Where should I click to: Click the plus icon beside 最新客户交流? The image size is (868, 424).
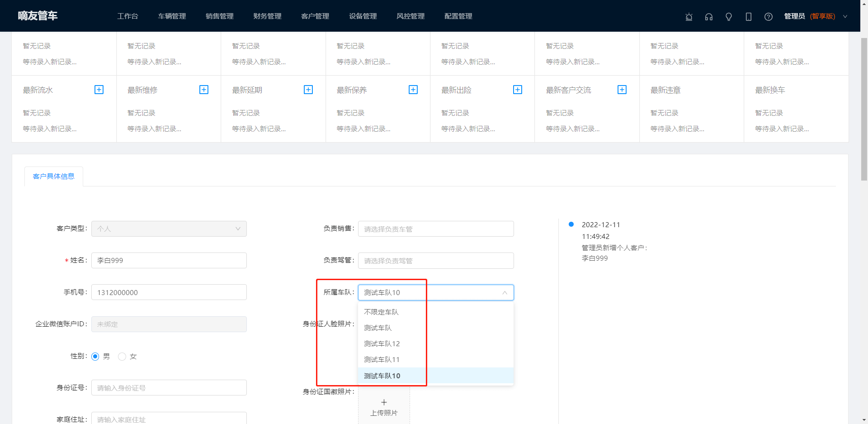622,90
